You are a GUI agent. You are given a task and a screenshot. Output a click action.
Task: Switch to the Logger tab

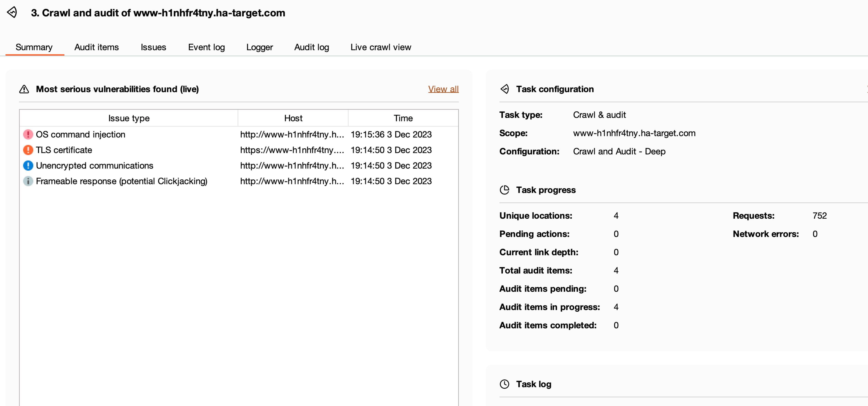259,47
